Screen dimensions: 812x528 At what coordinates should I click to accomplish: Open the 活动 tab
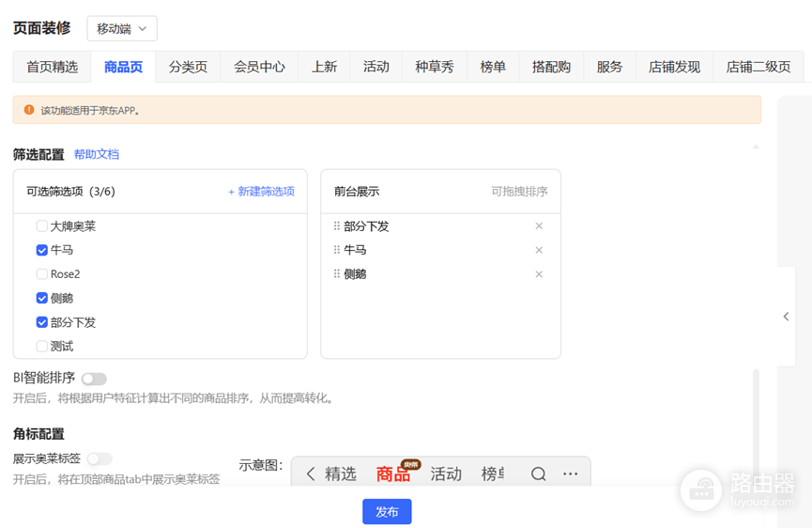(376, 67)
